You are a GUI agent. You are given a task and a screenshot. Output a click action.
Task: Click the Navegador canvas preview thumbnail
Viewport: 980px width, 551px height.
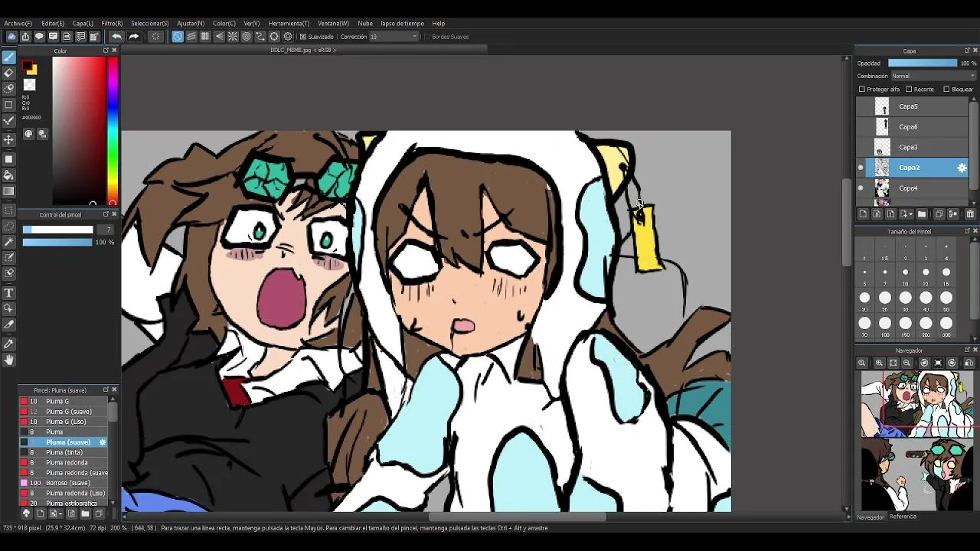pos(917,440)
